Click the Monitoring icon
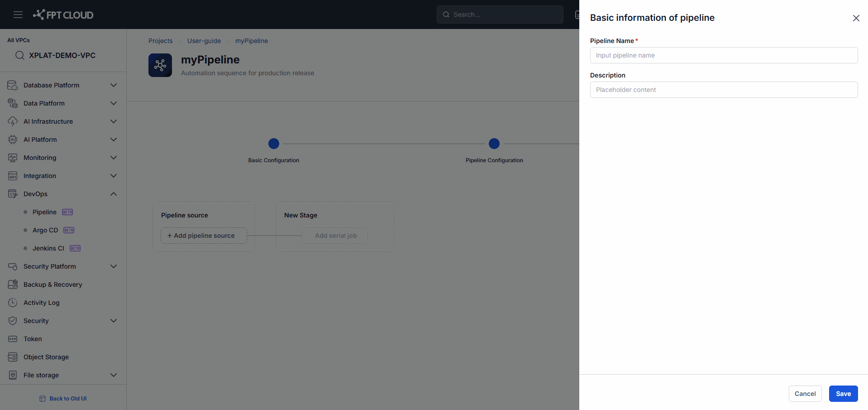Image resolution: width=868 pixels, height=410 pixels. tap(13, 158)
